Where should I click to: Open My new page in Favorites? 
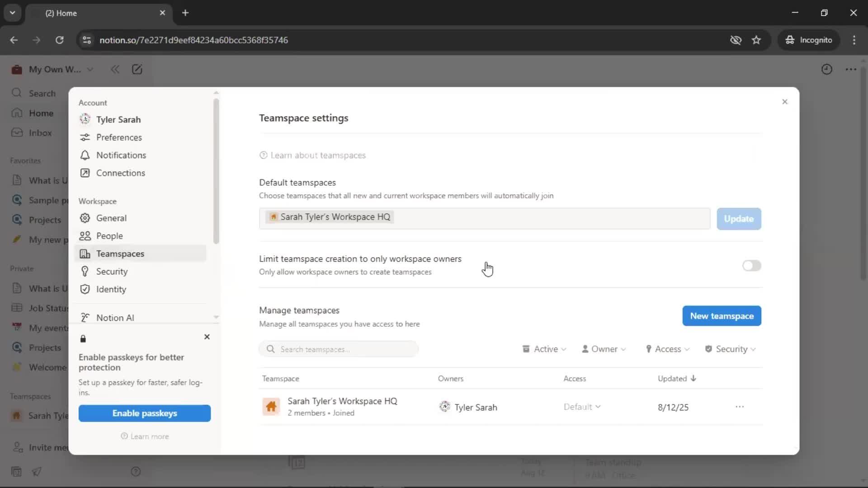38,239
